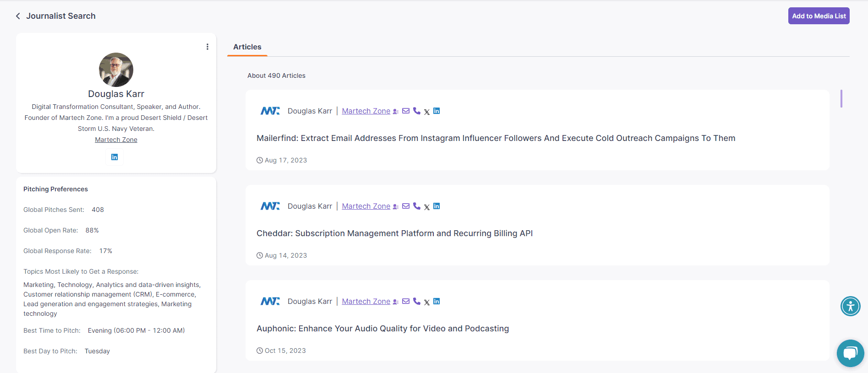Click the phone icon on Auphonic article

416,301
